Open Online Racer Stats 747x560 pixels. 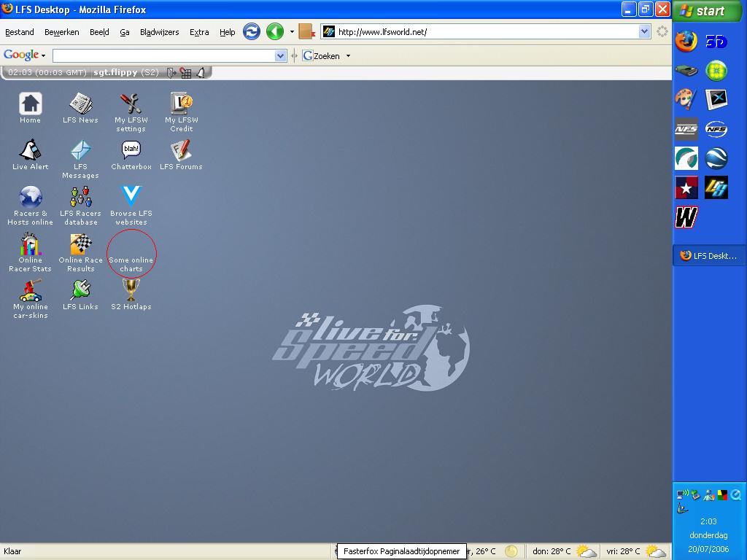pos(30,252)
